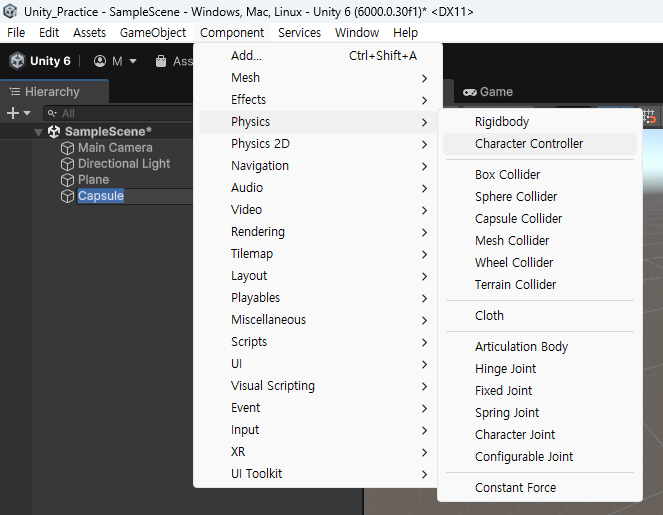This screenshot has height=515, width=663.
Task: Add a Capsule Collider component
Action: [x=540, y=219]
